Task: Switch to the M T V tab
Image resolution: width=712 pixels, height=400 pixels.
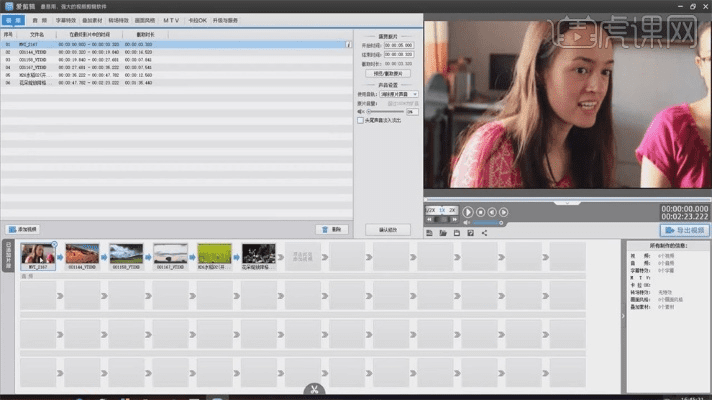Action: 171,19
